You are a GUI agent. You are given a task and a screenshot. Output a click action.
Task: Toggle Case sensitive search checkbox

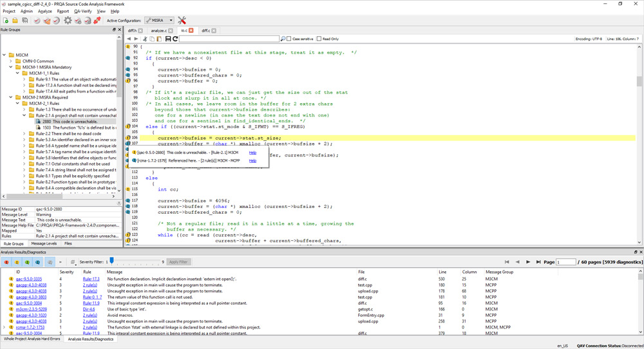289,39
